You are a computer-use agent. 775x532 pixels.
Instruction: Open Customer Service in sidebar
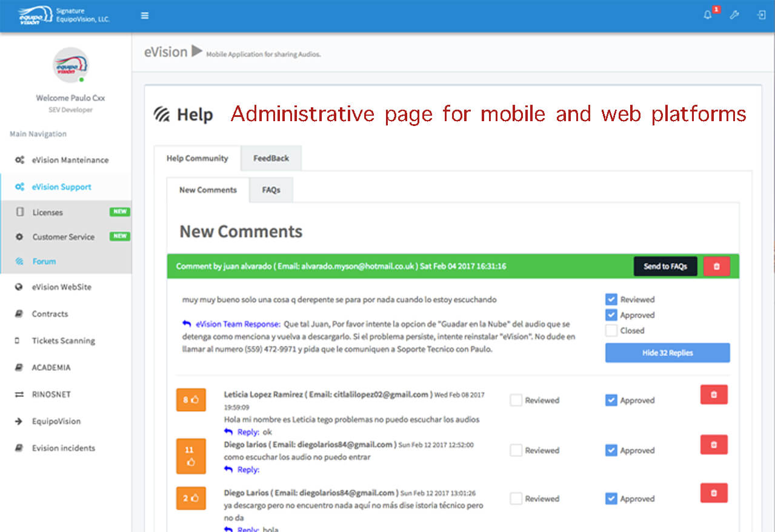tap(65, 237)
